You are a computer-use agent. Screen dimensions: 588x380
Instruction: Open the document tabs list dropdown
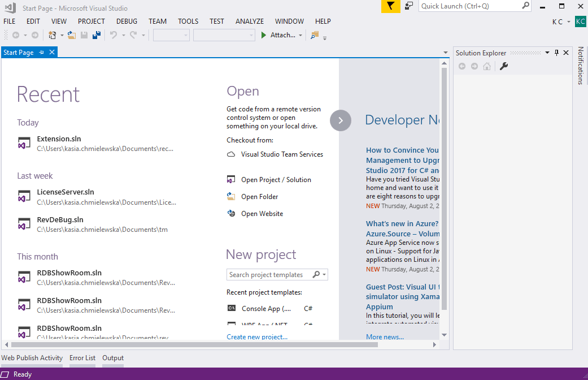pyautogui.click(x=446, y=53)
